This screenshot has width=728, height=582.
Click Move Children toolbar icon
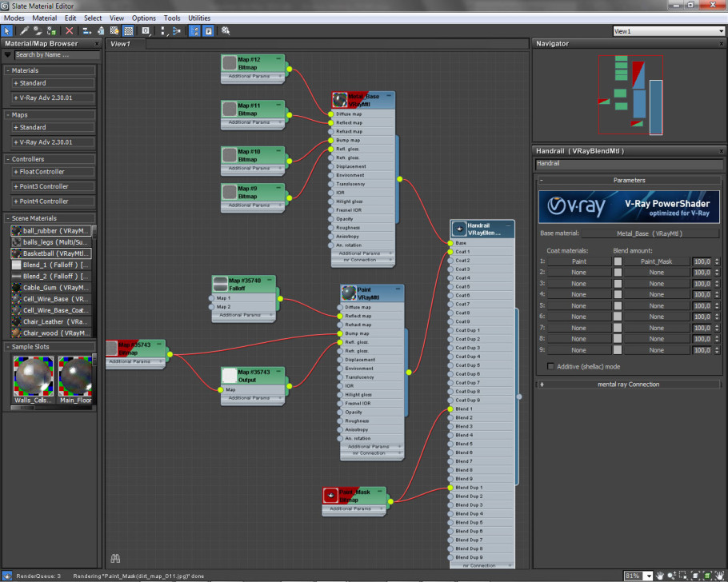click(86, 30)
